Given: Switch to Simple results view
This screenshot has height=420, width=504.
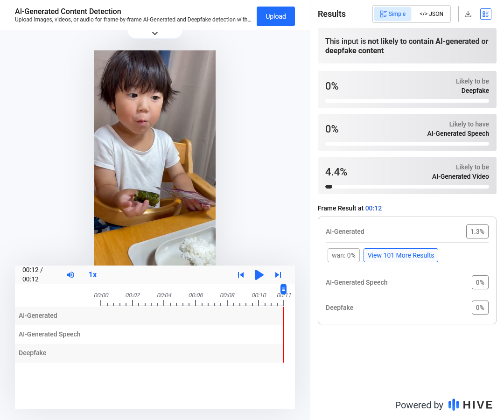Looking at the screenshot, I should point(392,14).
